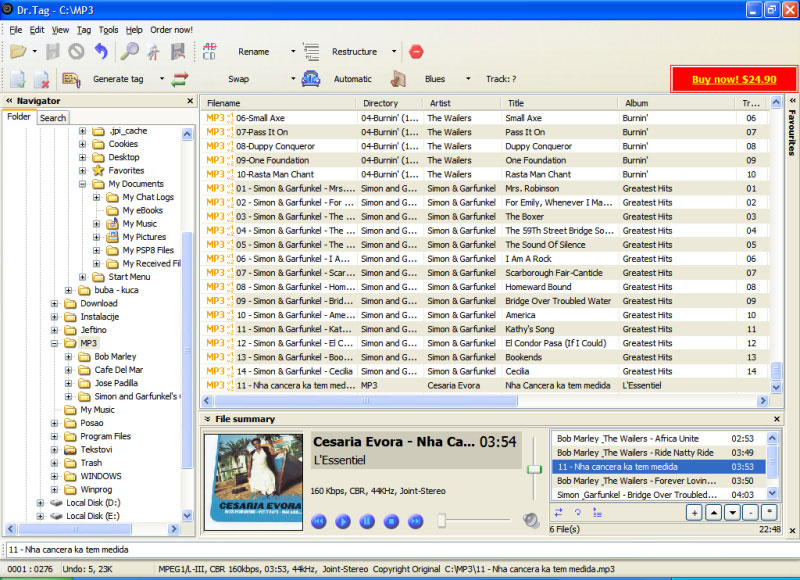This screenshot has height=580, width=800.
Task: Click the Buy now! $24.90 link
Action: (x=734, y=80)
